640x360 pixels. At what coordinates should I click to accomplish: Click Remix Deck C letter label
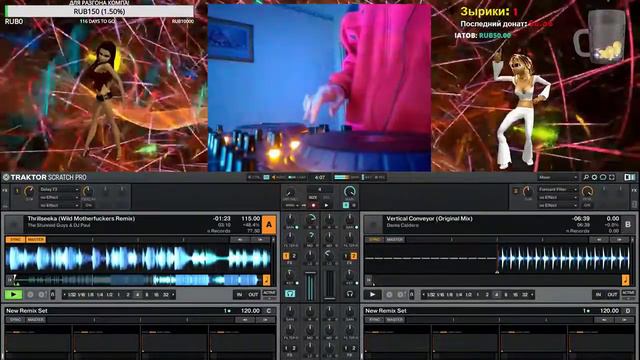[269, 311]
